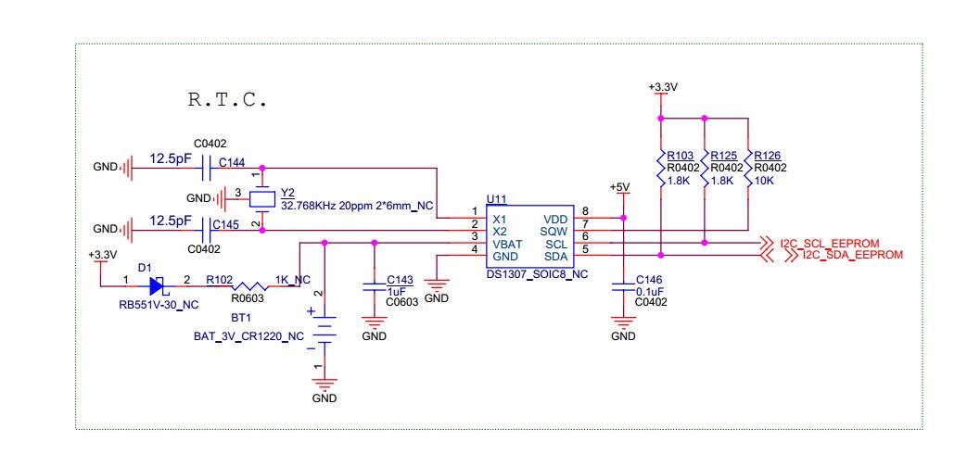Select the R103 pull-up resistor symbol
Image resolution: width=980 pixels, height=467 pixels.
coord(660,168)
